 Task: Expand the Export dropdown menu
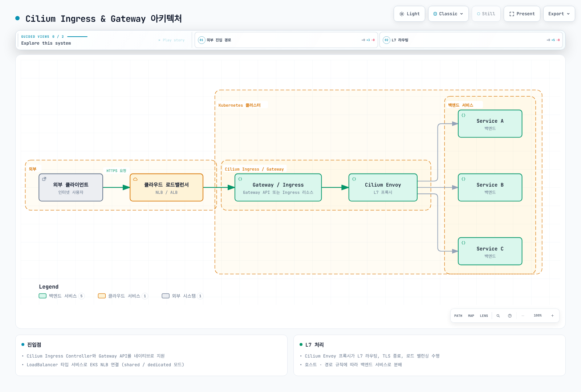[x=559, y=14]
